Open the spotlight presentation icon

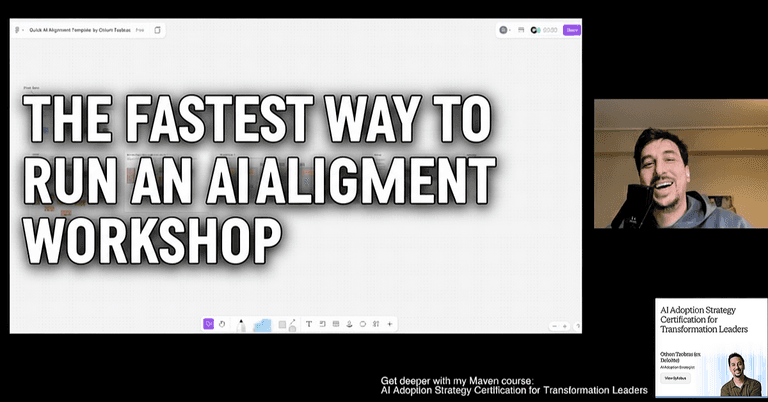coord(521,30)
